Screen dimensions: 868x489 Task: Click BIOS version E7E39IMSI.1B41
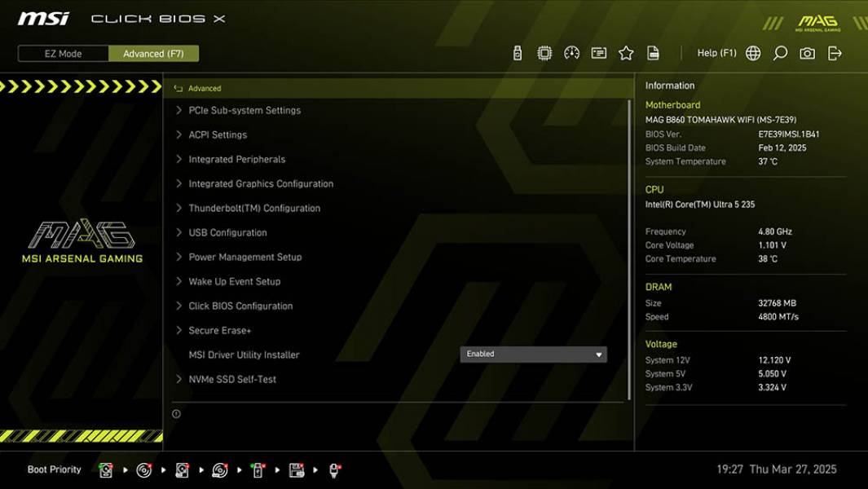789,134
